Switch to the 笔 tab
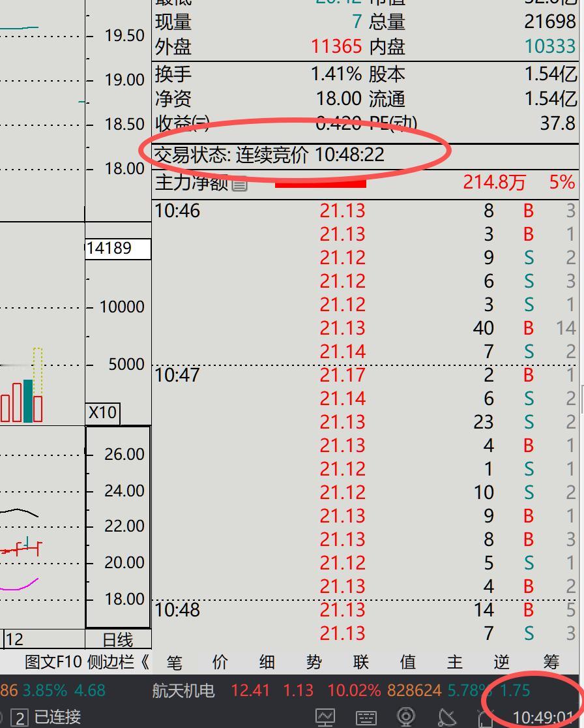The width and height of the screenshot is (584, 728). pyautogui.click(x=174, y=662)
